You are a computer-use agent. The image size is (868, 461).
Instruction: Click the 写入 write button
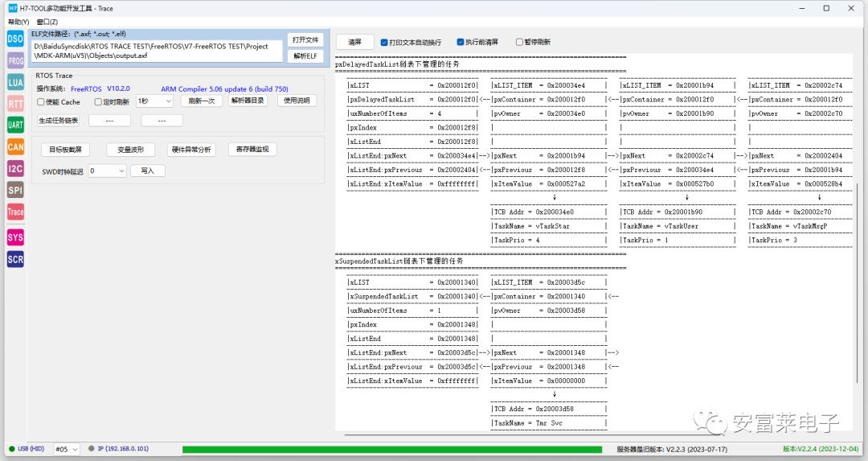[147, 171]
